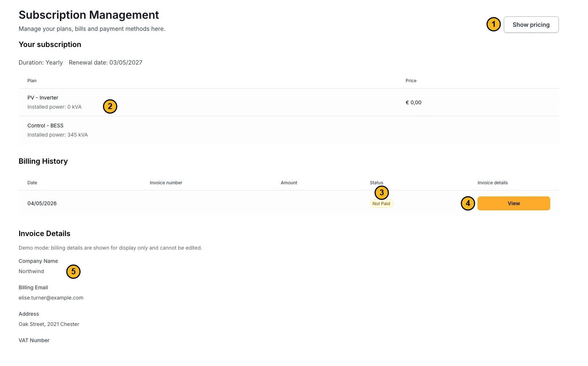Screen dimensions: 588x366
Task: Click the 04/05/2026 billing date
Action: pyautogui.click(x=42, y=203)
